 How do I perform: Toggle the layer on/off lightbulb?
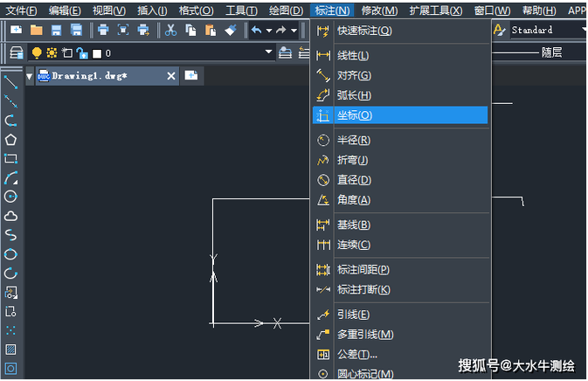point(37,53)
